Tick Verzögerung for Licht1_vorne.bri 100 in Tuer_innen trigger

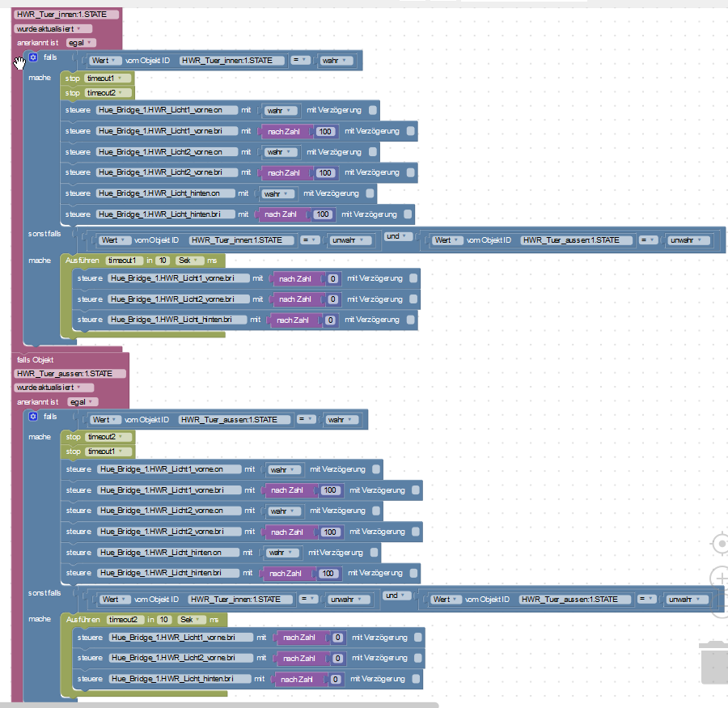point(410,131)
